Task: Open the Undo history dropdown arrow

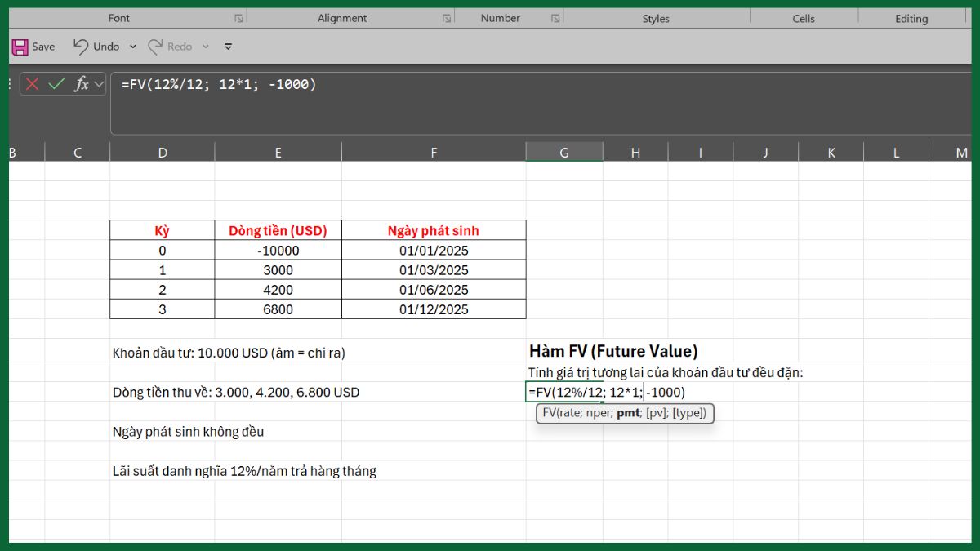Action: click(132, 47)
